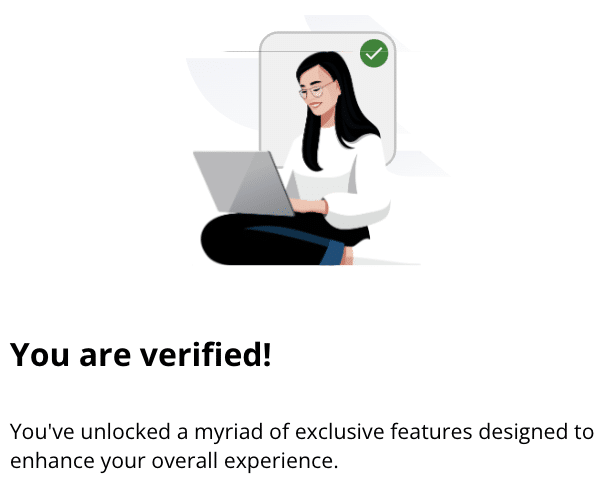The width and height of the screenshot is (607, 500).
Task: Click the thin horizontal line above the illustration
Action: click(242, 51)
